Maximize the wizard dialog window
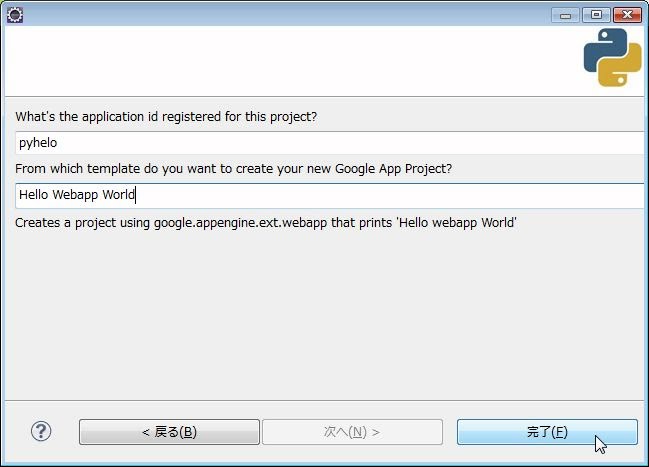The height and width of the screenshot is (467, 649). [x=596, y=14]
